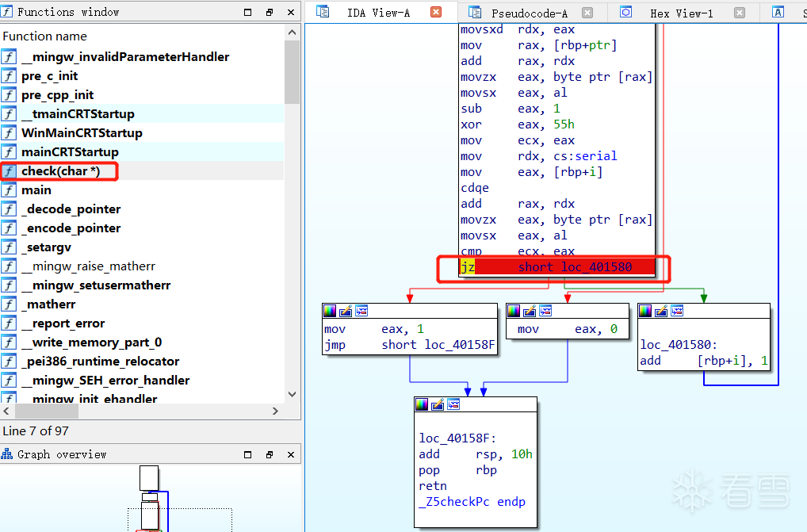Viewport: 807px width, 532px height.
Task: Click the function list vertical scrollbar thumb
Action: 292,72
